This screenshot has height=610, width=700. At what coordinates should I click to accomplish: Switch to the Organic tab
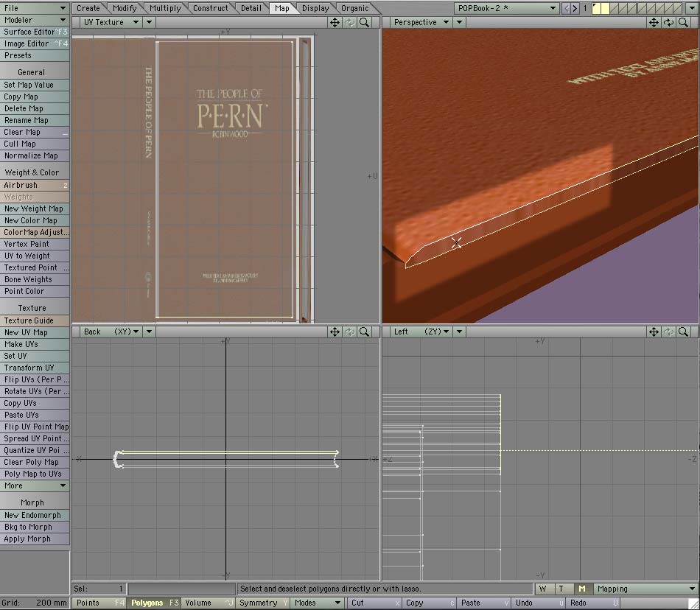pyautogui.click(x=355, y=8)
